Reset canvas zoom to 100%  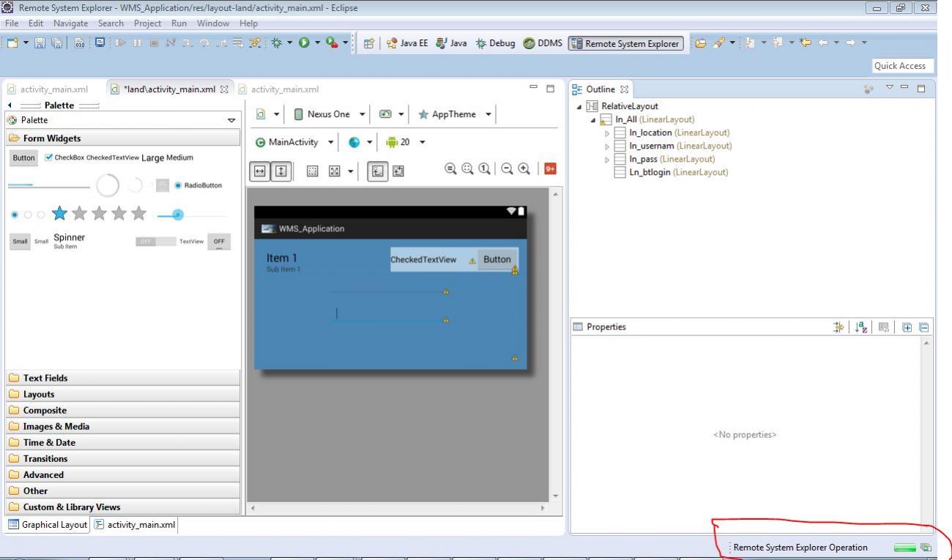point(484,168)
